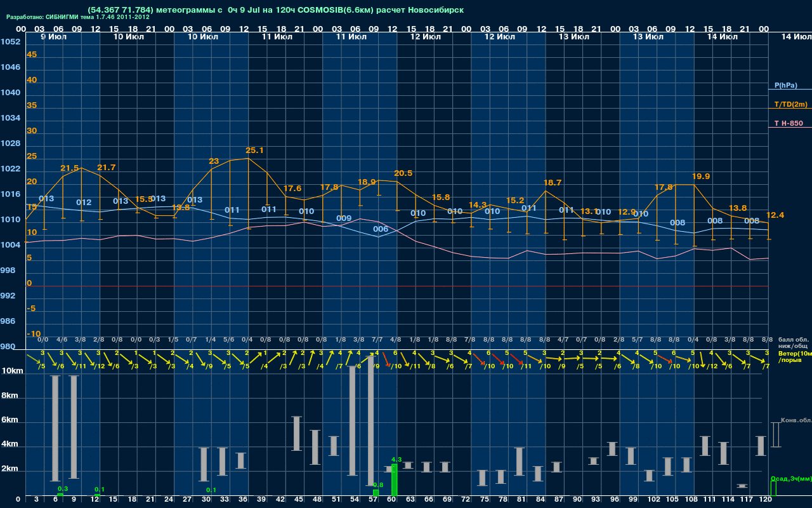Click the 120 forecast hour label
The image size is (812, 508).
765,500
